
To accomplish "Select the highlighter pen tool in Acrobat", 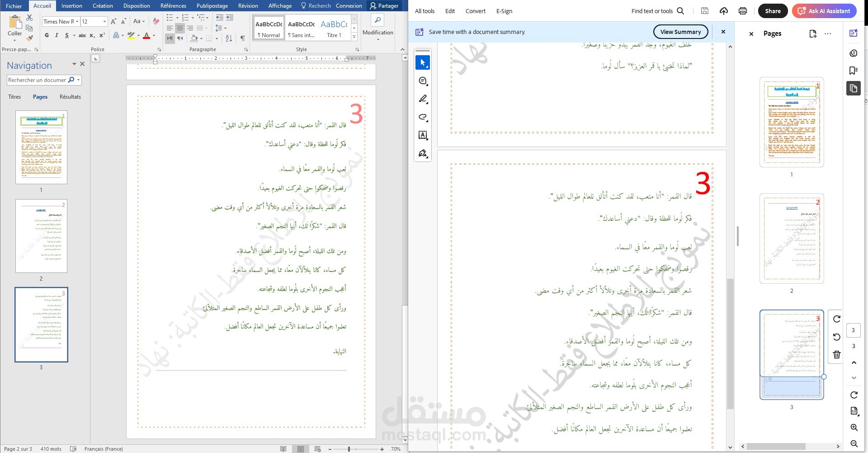I will 423,99.
